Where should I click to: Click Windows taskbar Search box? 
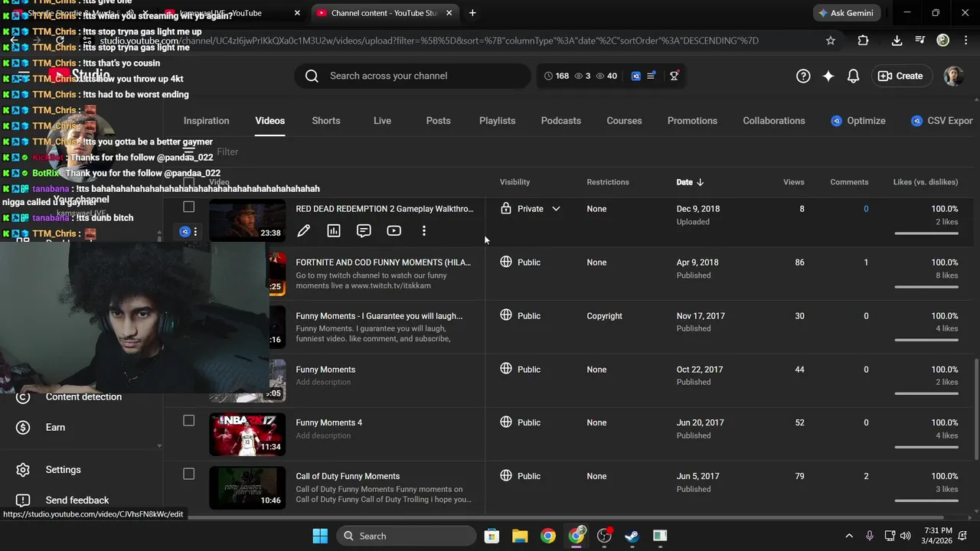[x=408, y=536]
